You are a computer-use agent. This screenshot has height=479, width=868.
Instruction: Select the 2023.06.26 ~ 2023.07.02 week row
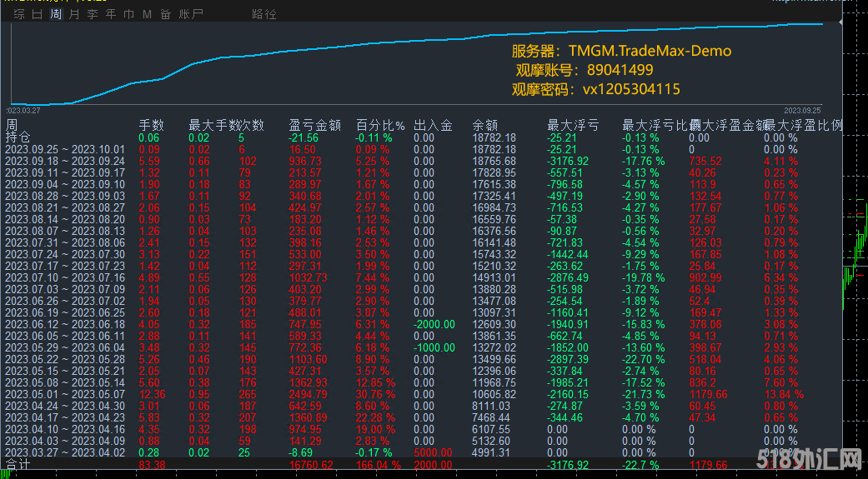pos(401,301)
